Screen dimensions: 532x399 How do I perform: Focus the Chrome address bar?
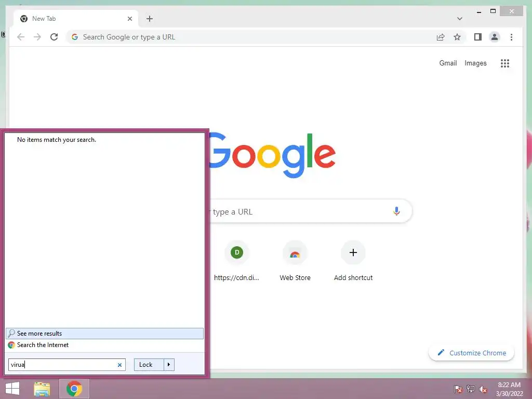[x=251, y=37]
